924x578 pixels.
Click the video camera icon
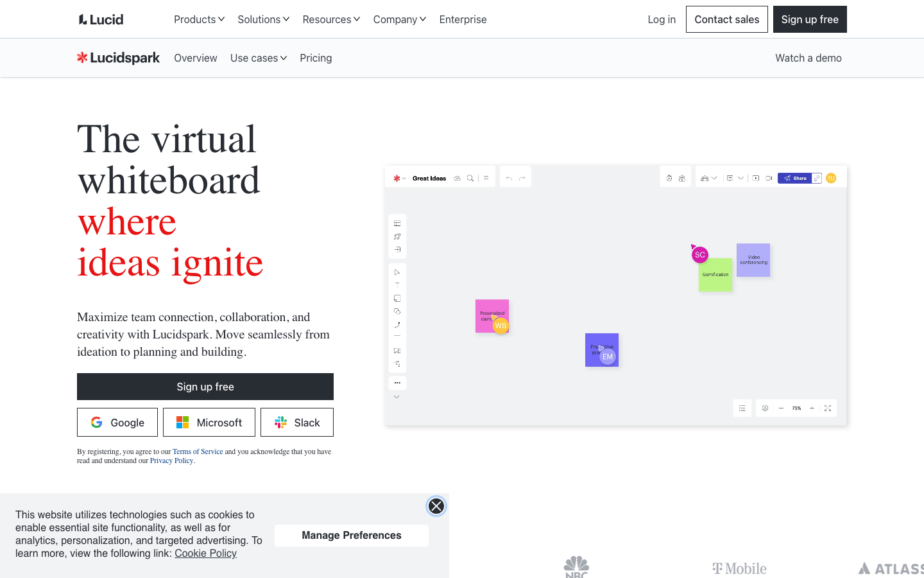tap(769, 178)
